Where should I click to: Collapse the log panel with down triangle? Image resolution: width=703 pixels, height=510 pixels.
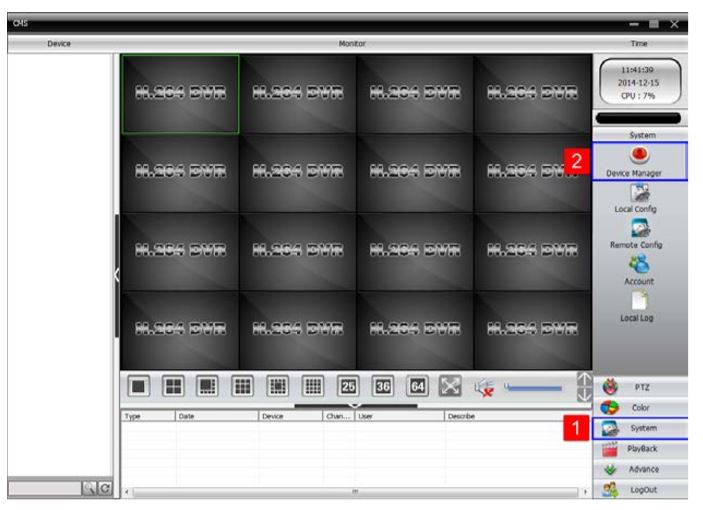pos(355,406)
